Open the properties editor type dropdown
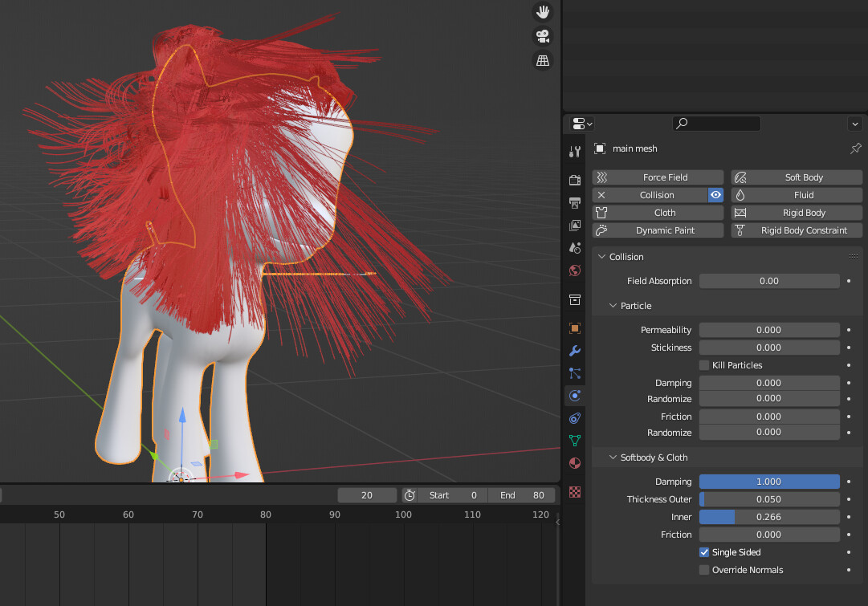Viewport: 868px width, 606px height. pos(580,123)
